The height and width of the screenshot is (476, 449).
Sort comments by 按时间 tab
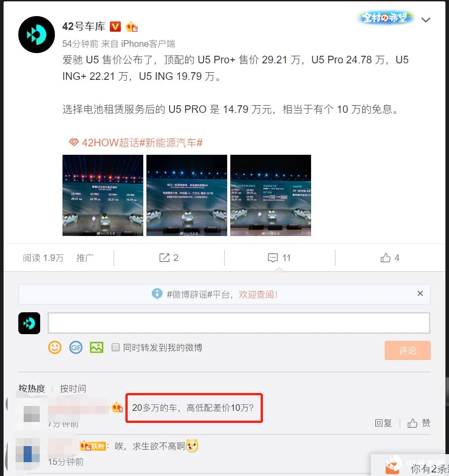(x=73, y=388)
